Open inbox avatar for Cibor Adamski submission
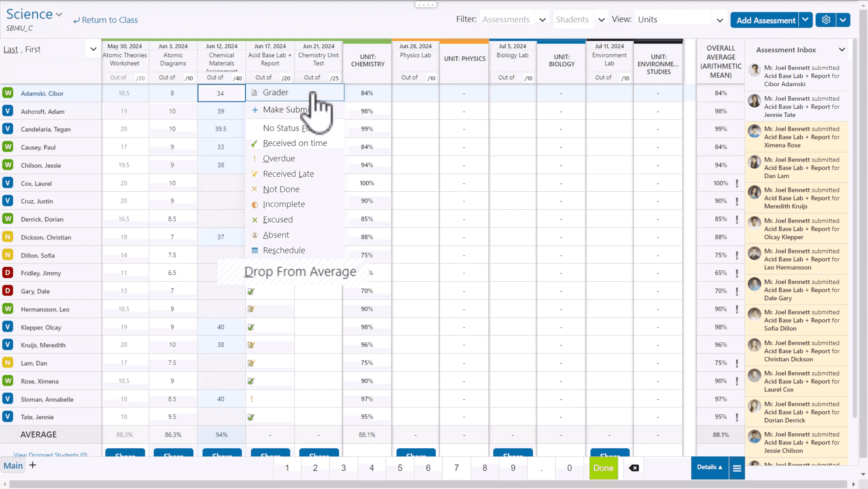 (754, 70)
